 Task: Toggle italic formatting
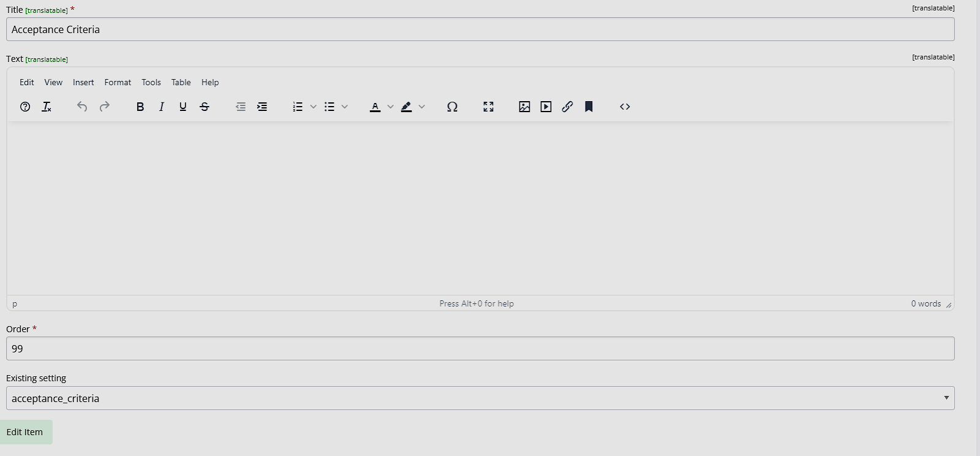(162, 107)
